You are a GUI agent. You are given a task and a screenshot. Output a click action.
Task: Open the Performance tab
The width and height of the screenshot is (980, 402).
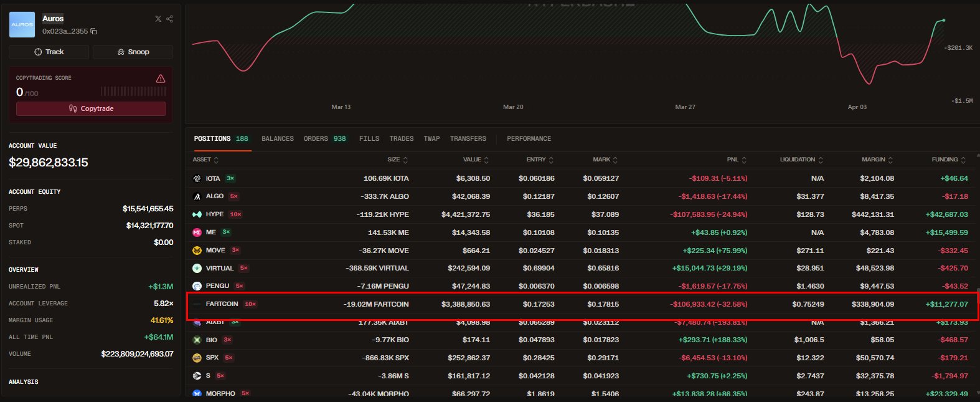(529, 138)
